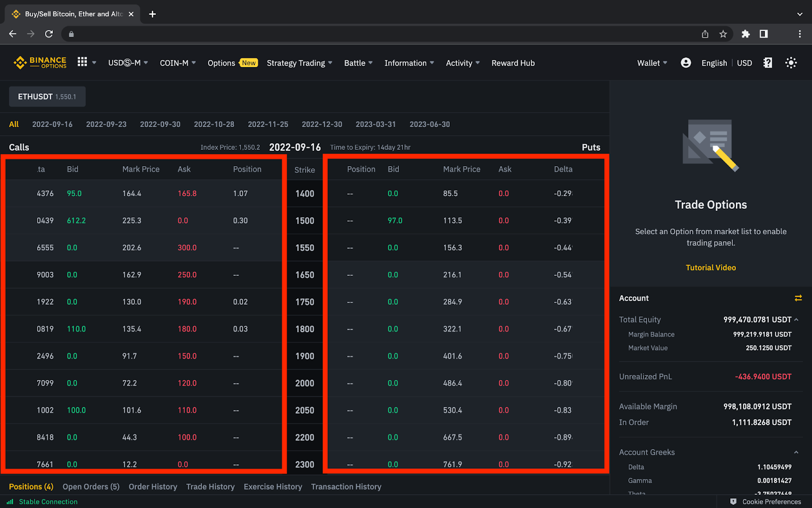Viewport: 812px width, 508px height.
Task: Reload the page using refresh icon
Action: tap(49, 34)
